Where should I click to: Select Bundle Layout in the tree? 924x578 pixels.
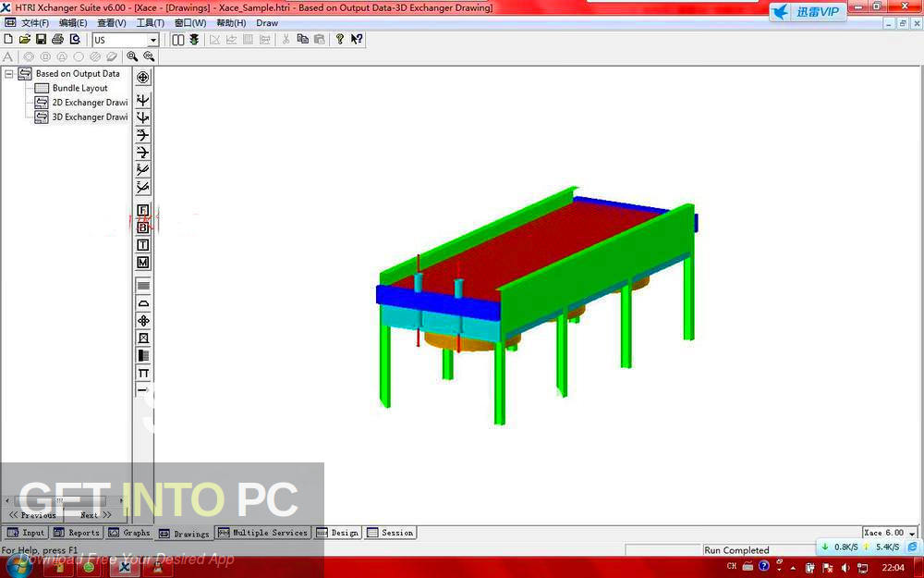pyautogui.click(x=79, y=88)
